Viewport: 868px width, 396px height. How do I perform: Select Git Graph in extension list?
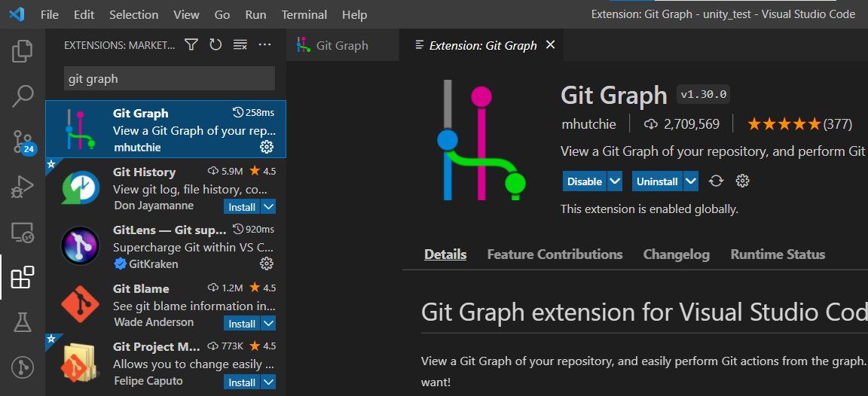pyautogui.click(x=166, y=129)
